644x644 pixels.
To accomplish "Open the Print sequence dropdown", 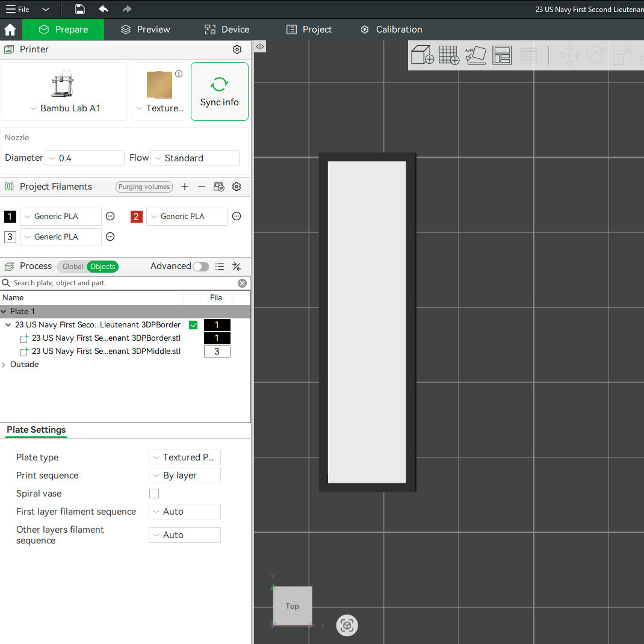I will coord(185,475).
